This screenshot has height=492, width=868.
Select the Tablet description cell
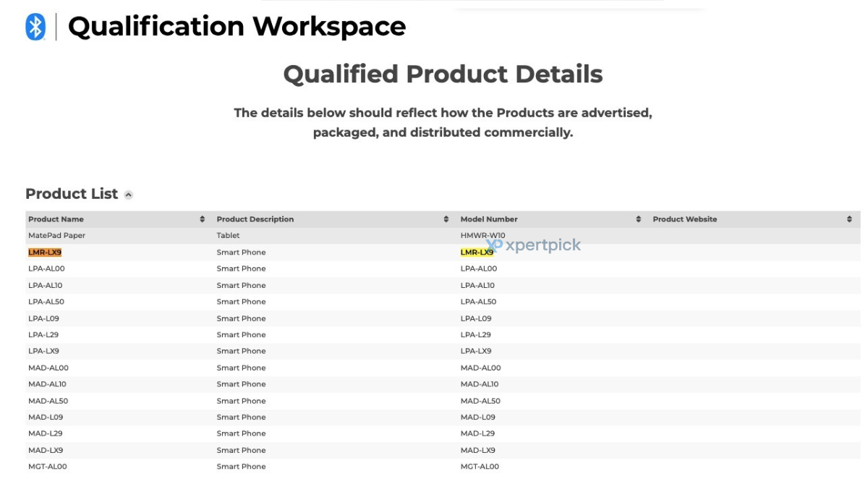point(228,236)
